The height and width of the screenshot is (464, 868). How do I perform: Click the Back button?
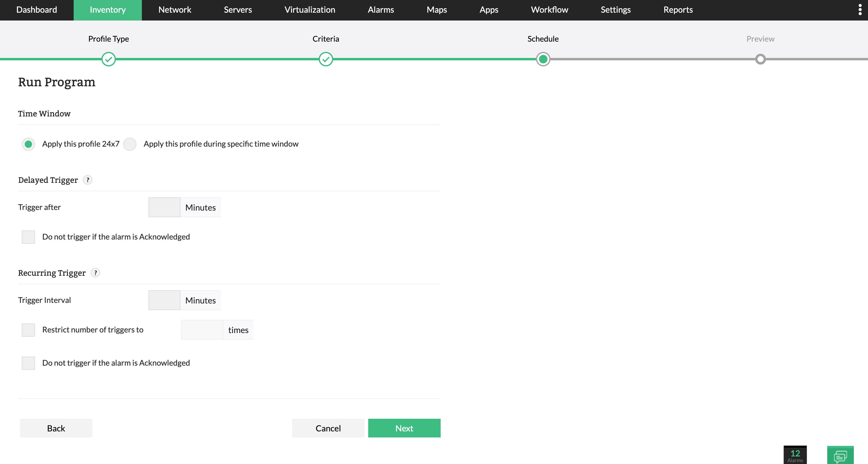click(56, 428)
